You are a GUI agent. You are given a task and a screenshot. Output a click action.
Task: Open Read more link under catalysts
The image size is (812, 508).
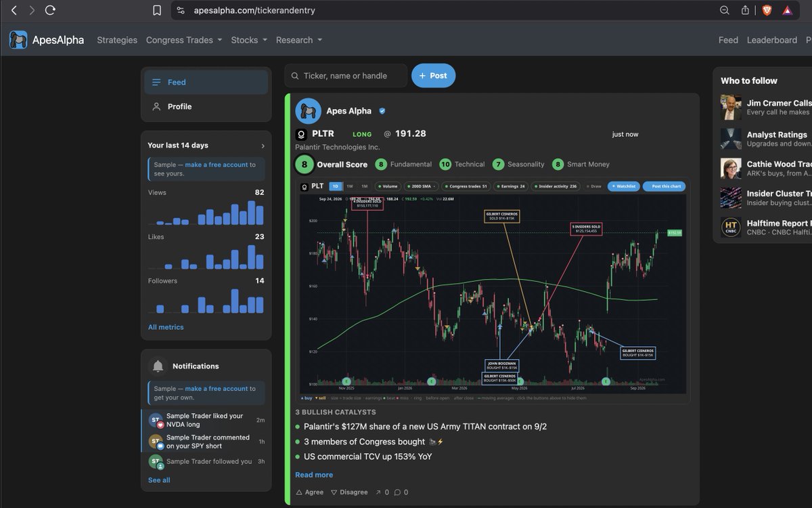[314, 475]
